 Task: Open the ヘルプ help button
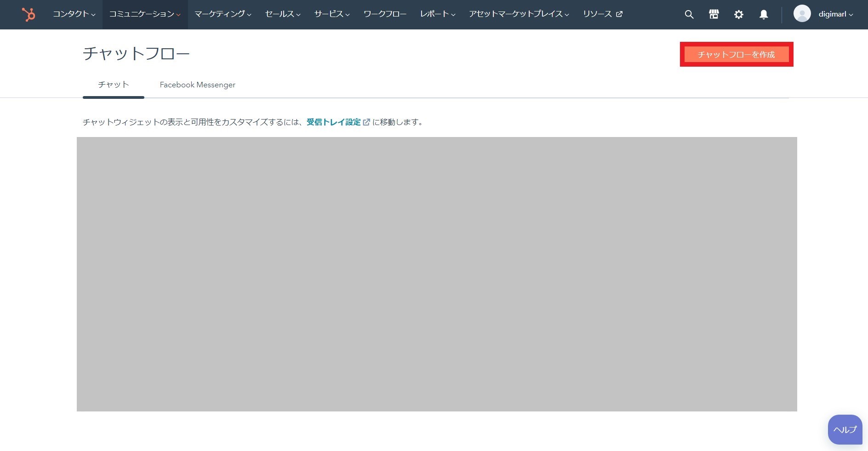845,429
